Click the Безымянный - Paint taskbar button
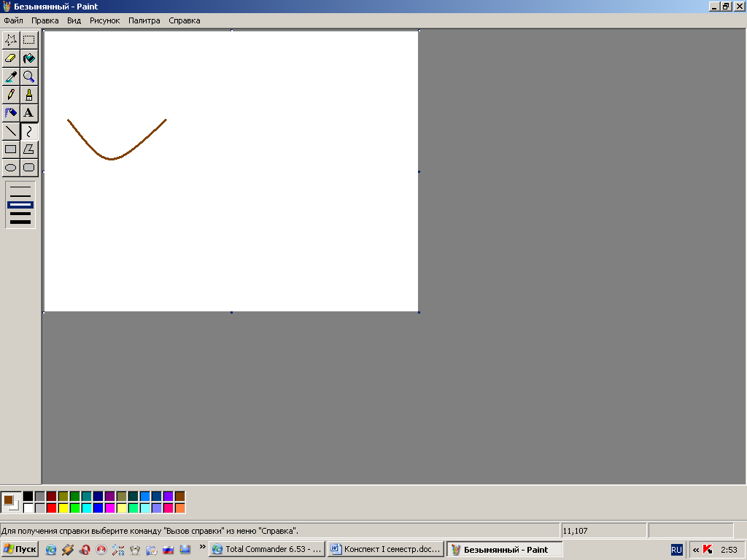Viewport: 747px width, 560px height. (x=504, y=550)
